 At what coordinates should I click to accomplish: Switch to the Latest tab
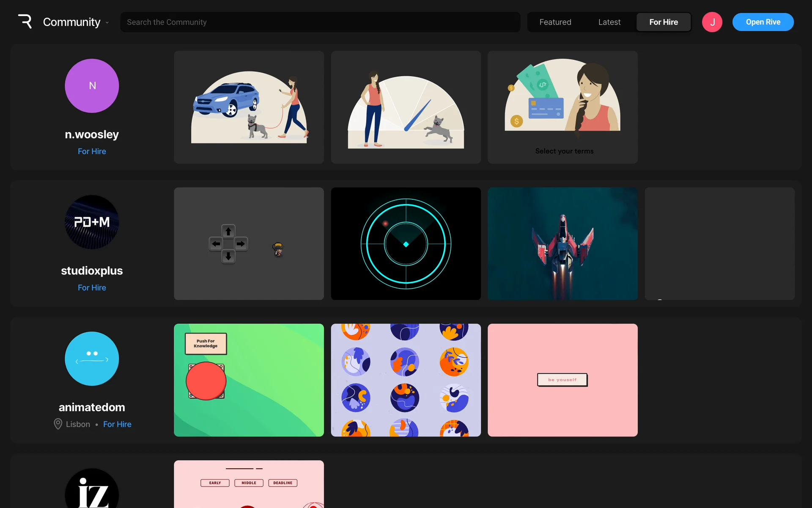pos(609,22)
